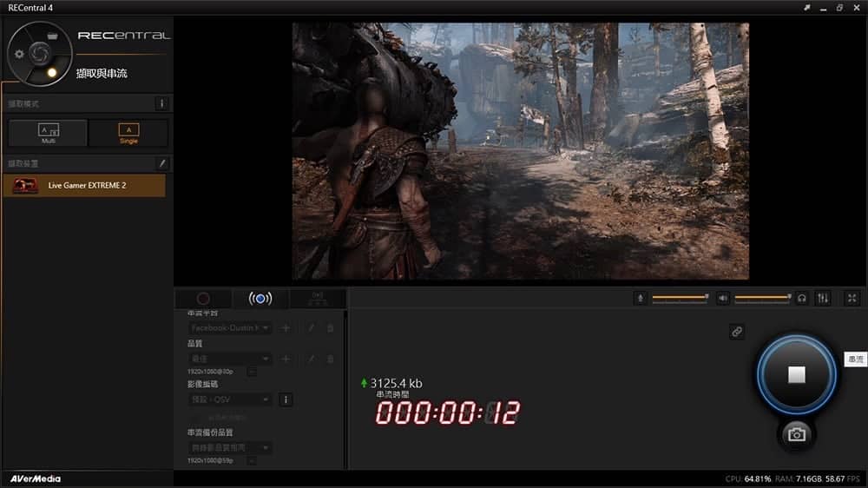
Task: Click the 58.67 FPS readout
Action: pos(843,478)
